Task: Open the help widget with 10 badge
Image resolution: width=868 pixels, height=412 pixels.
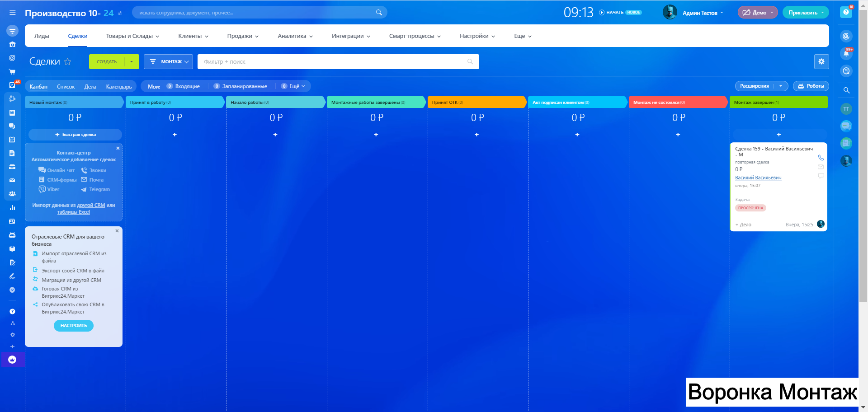Action: [846, 12]
